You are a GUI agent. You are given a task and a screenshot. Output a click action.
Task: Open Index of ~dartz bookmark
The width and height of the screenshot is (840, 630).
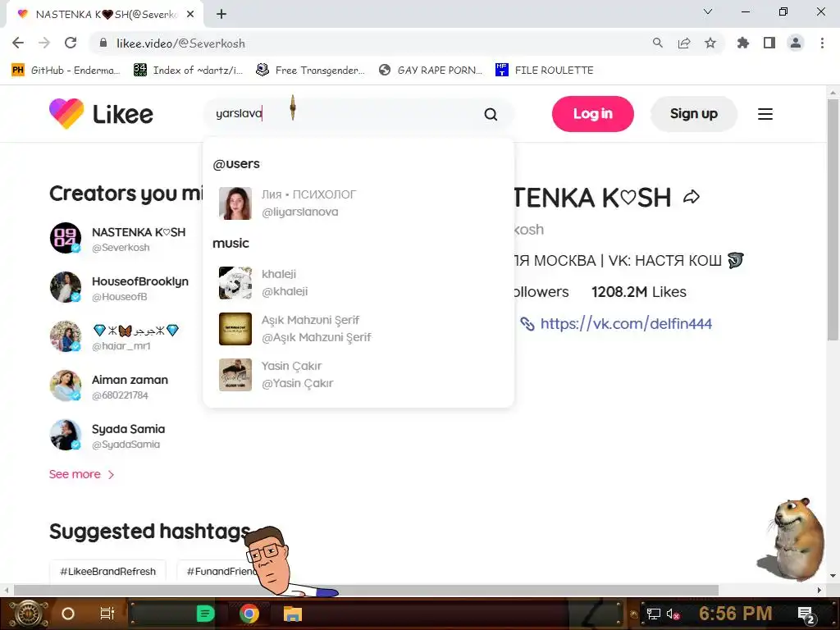[188, 71]
